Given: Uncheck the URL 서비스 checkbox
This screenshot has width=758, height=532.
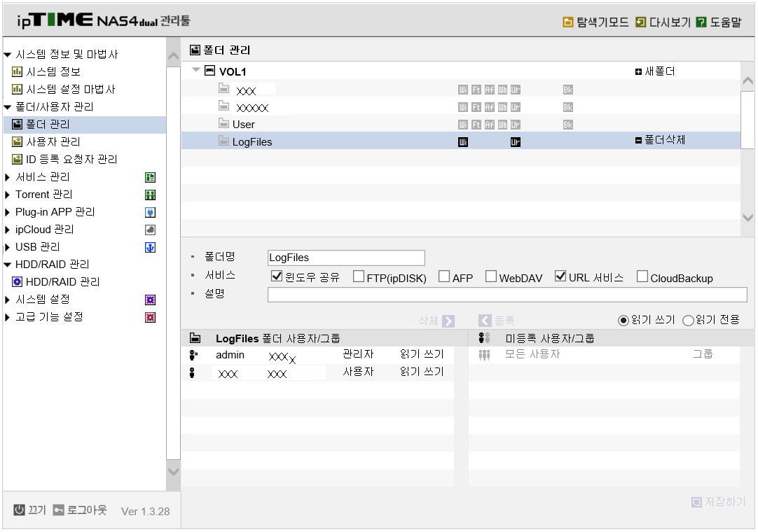Looking at the screenshot, I should click(560, 276).
